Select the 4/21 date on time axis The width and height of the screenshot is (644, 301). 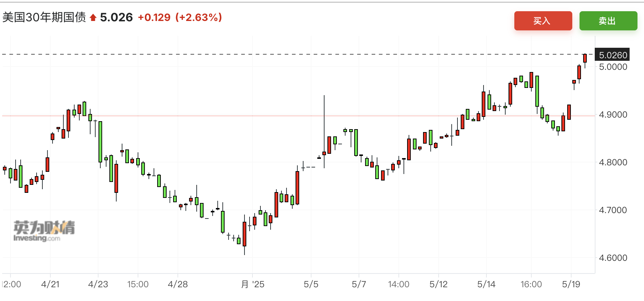tap(50, 284)
